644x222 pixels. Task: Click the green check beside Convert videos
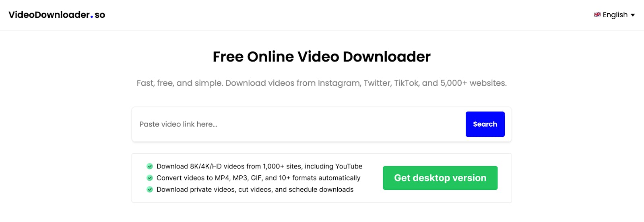pyautogui.click(x=150, y=178)
